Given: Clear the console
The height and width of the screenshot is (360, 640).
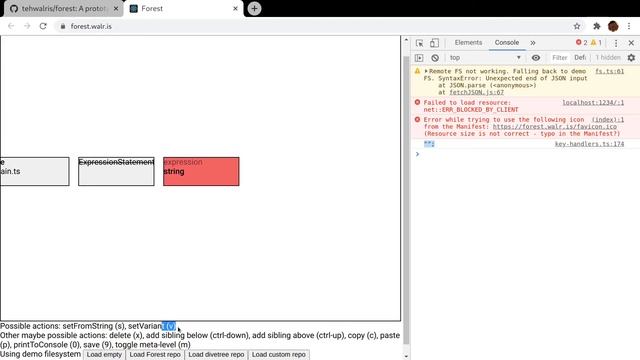Looking at the screenshot, I should point(435,58).
